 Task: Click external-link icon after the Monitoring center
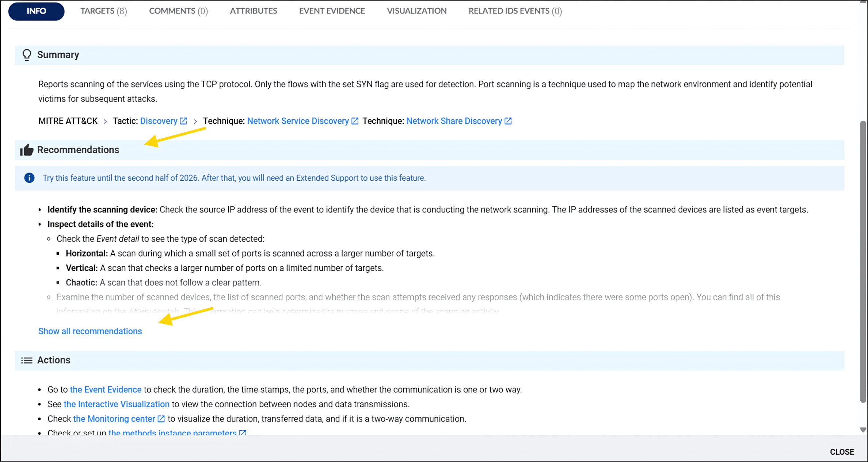[161, 419]
